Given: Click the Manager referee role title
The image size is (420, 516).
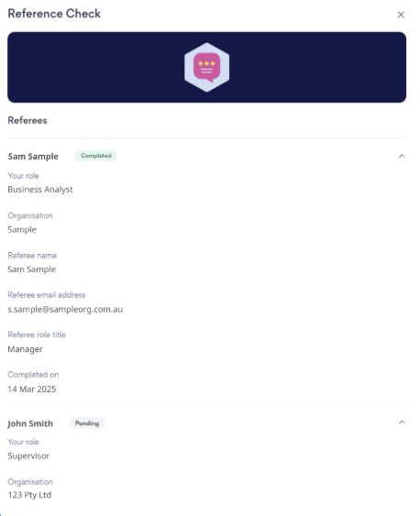Looking at the screenshot, I should click(x=26, y=349).
